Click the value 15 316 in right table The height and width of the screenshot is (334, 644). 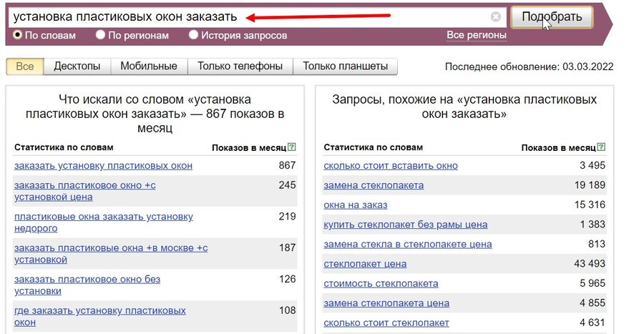[x=590, y=205]
